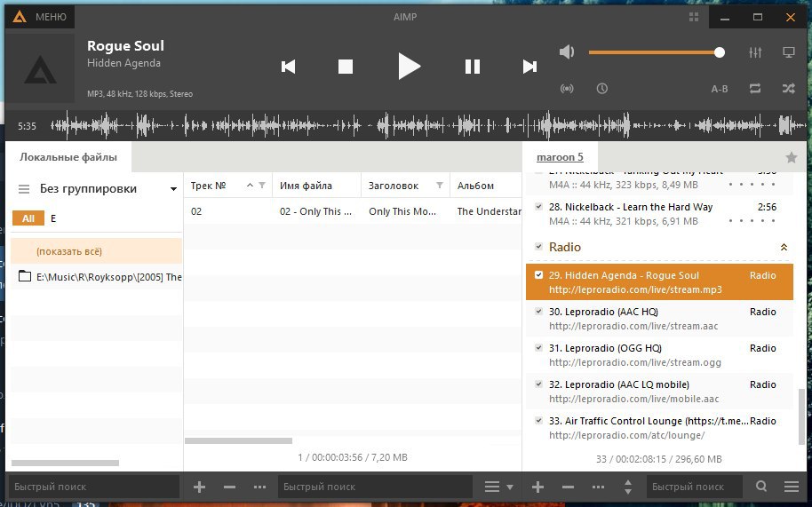Uncheck 28. Nickelback - Learn the Hard Way
This screenshot has width=812, height=507.
coord(538,207)
